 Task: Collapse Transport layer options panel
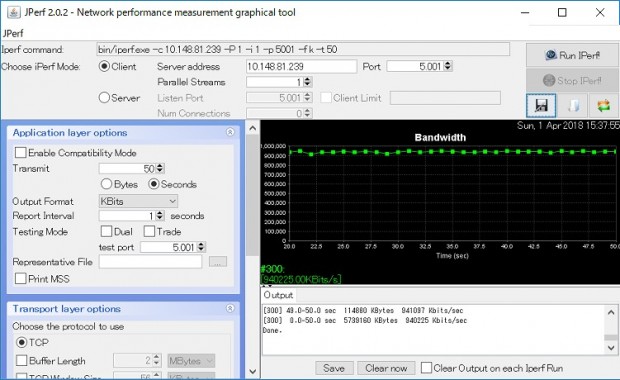(x=230, y=308)
